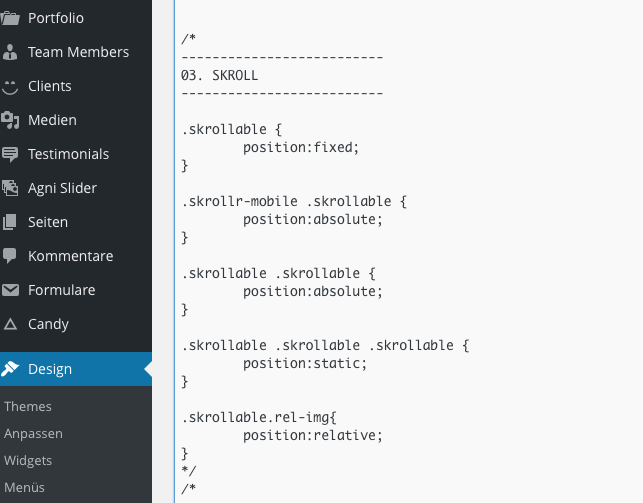Open the Themes submenu link
643x503 pixels.
pyautogui.click(x=28, y=407)
